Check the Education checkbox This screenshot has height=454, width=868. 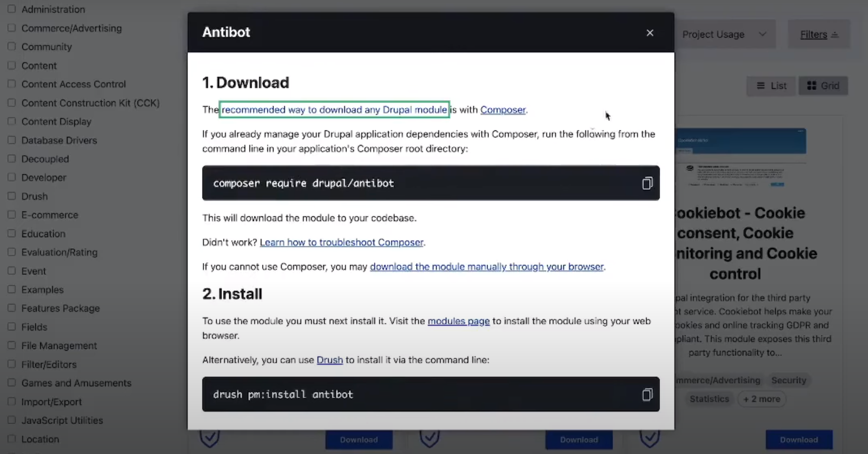click(x=11, y=233)
